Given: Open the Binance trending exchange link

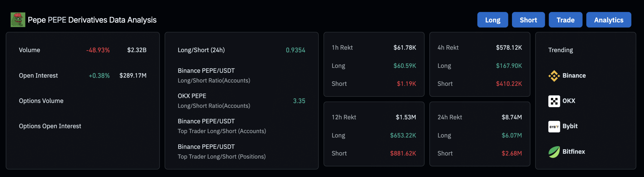Looking at the screenshot, I should [x=567, y=76].
